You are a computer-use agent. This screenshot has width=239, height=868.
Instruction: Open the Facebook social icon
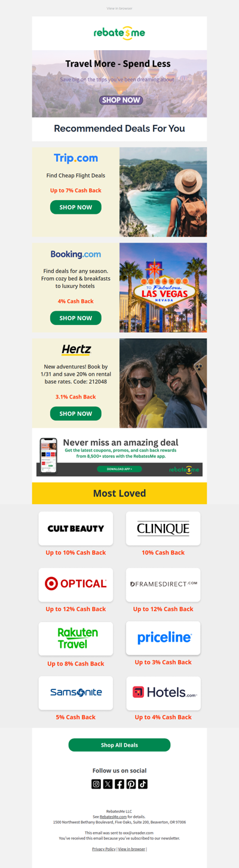119,784
